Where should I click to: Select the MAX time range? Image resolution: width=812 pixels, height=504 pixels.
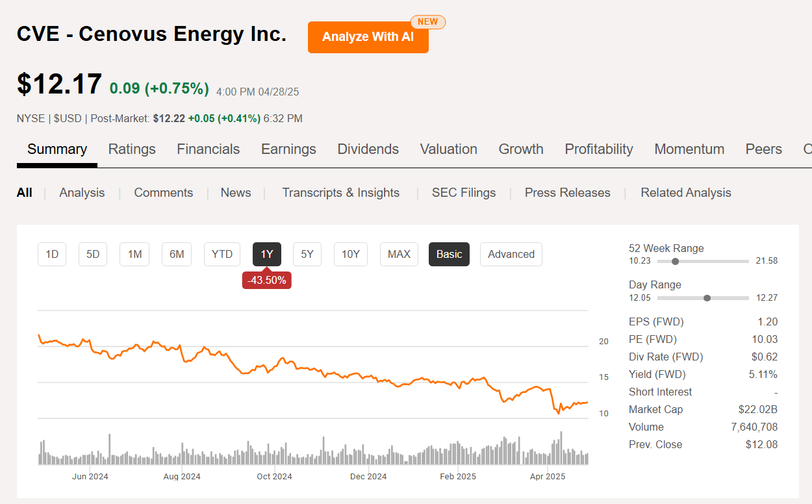coord(399,254)
